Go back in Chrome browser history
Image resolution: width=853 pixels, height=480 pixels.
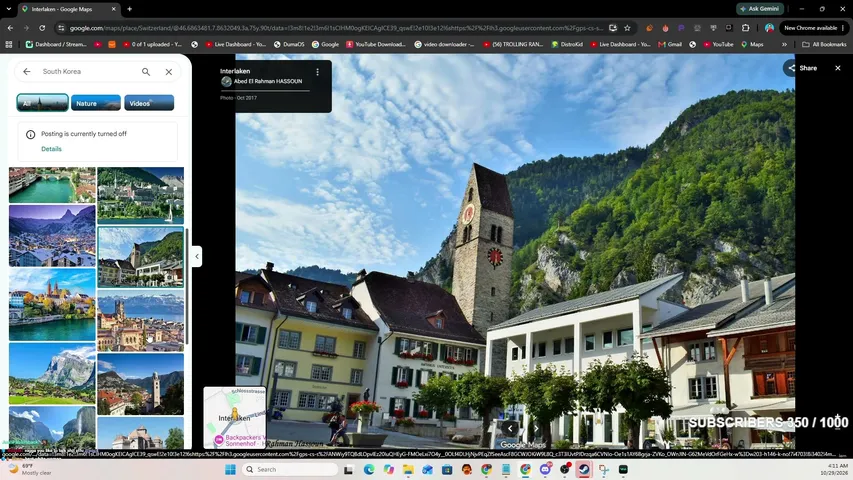[x=10, y=28]
